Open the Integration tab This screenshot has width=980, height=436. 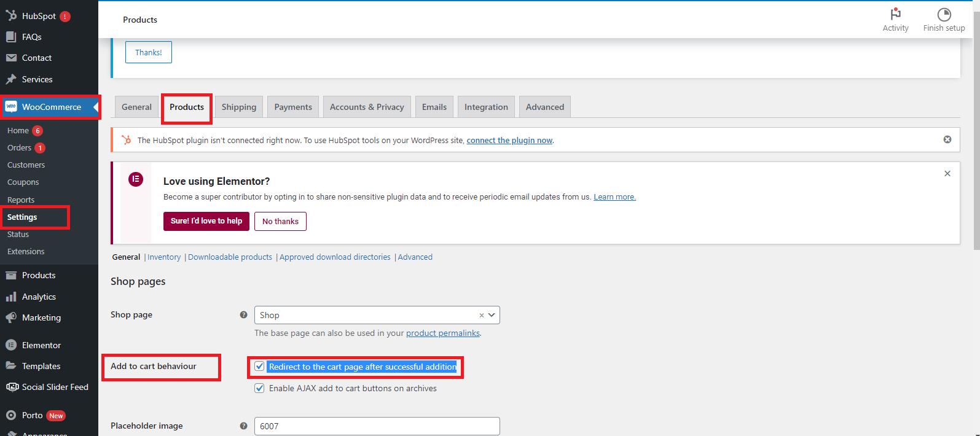click(486, 107)
